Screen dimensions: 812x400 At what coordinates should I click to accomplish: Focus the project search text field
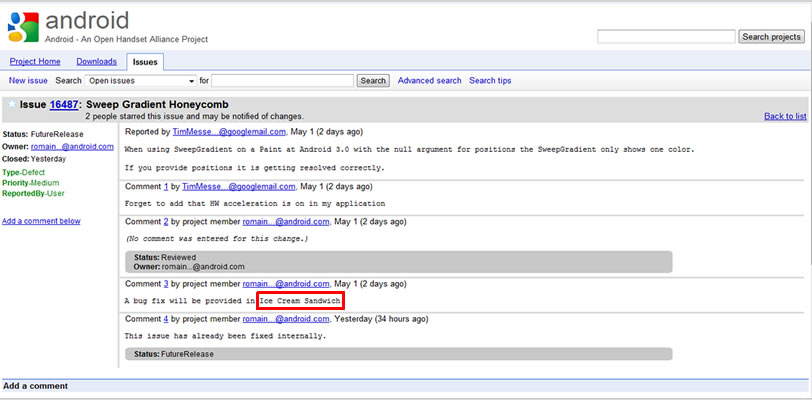(x=666, y=37)
